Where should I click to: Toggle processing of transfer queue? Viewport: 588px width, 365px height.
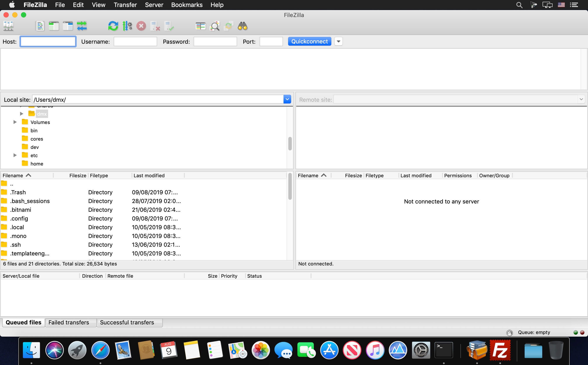click(127, 26)
